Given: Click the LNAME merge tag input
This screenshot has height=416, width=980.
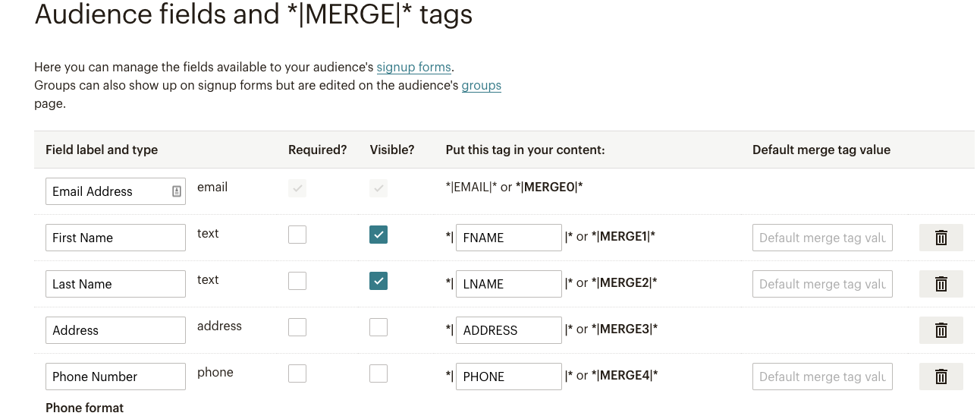Looking at the screenshot, I should (508, 284).
